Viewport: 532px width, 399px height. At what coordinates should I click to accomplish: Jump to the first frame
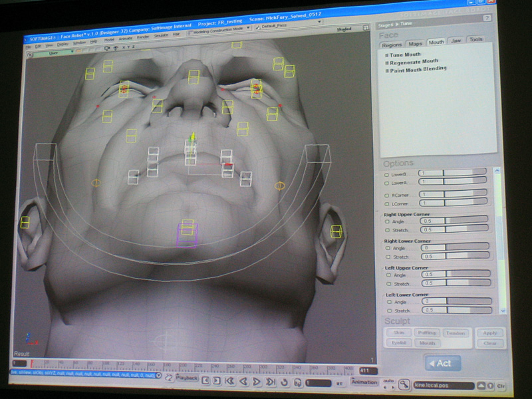pos(229,381)
